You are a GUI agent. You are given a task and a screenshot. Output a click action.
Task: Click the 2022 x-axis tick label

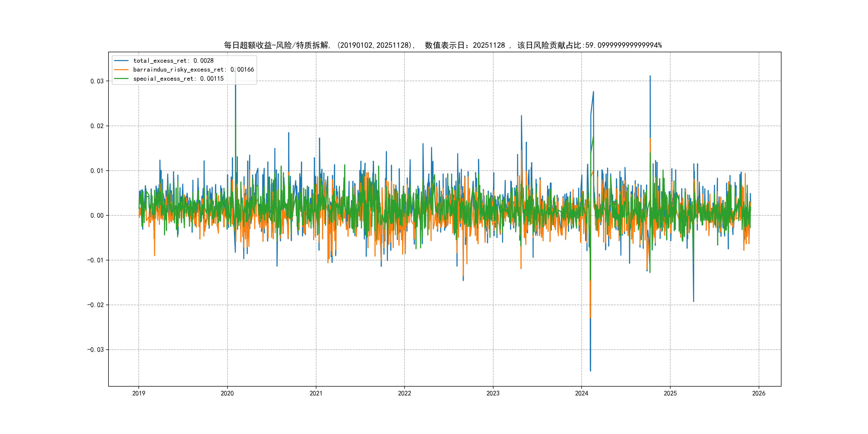click(404, 393)
